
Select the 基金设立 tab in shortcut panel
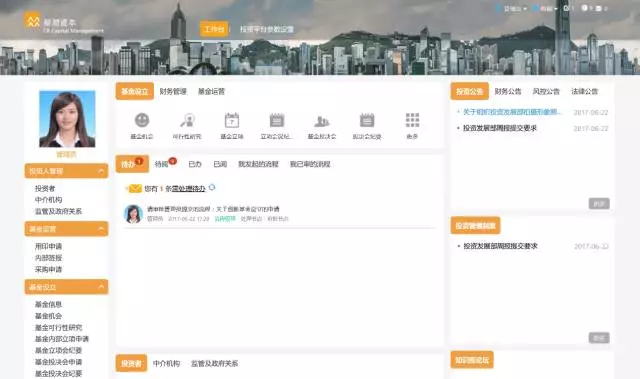click(135, 91)
